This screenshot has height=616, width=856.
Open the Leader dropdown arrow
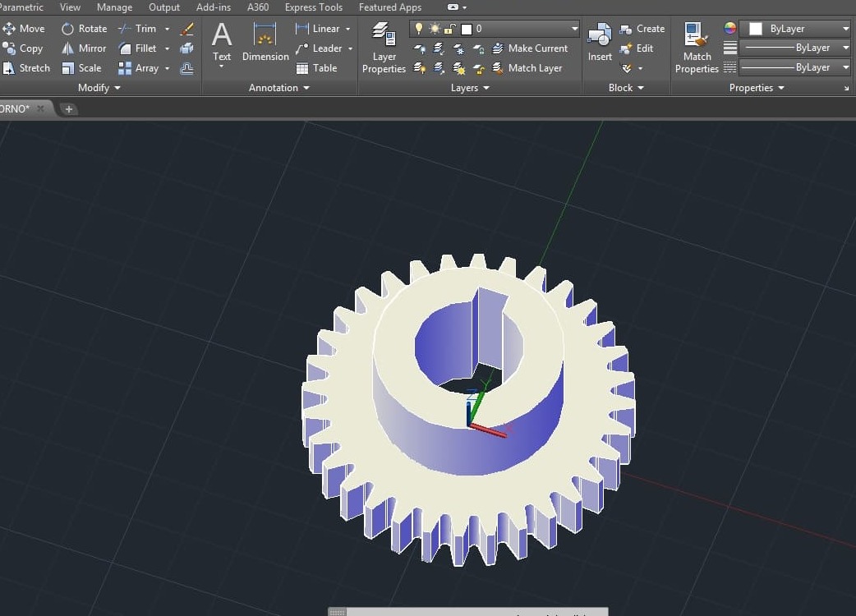pyautogui.click(x=350, y=48)
